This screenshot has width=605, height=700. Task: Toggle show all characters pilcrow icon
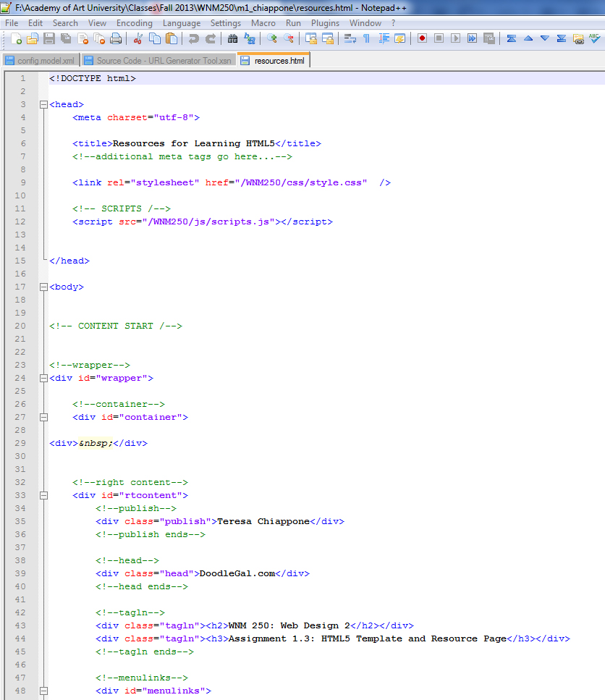point(367,39)
